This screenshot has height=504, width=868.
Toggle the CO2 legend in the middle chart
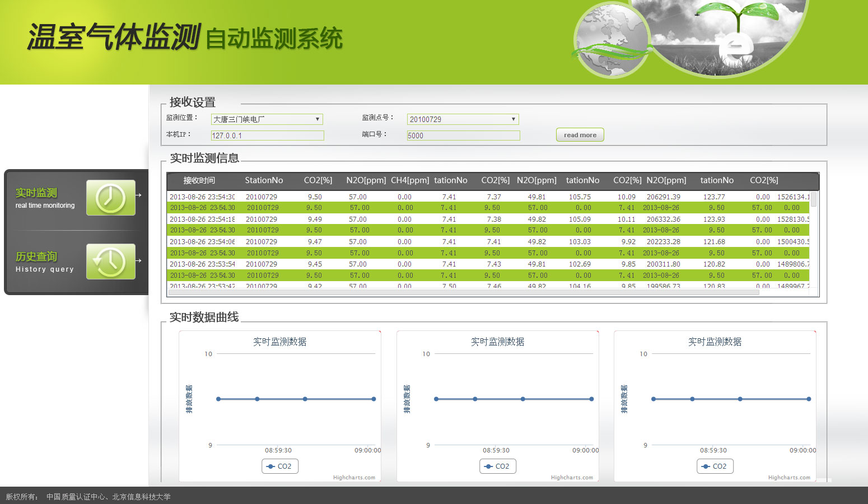click(498, 466)
